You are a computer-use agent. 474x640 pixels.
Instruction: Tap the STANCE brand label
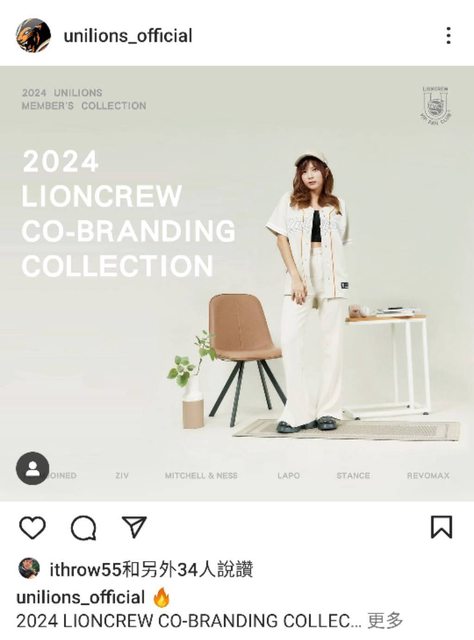[353, 476]
